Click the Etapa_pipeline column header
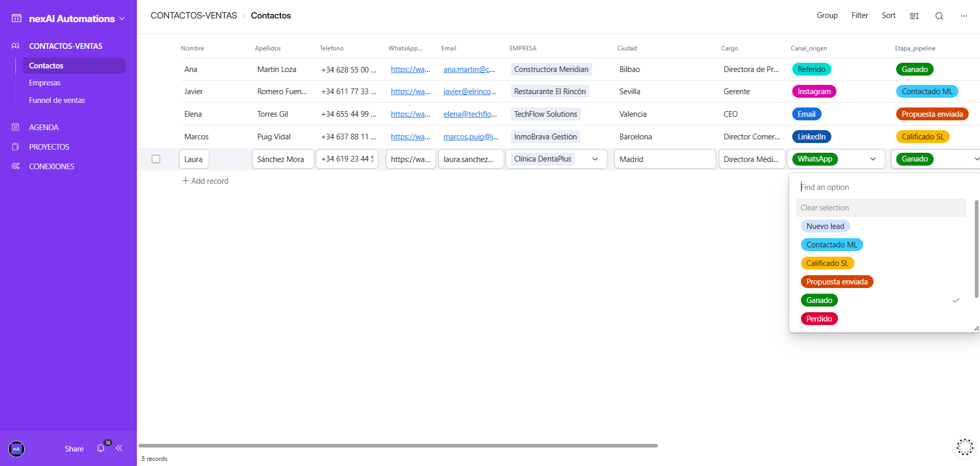Viewport: 980px width, 466px height. click(x=915, y=48)
